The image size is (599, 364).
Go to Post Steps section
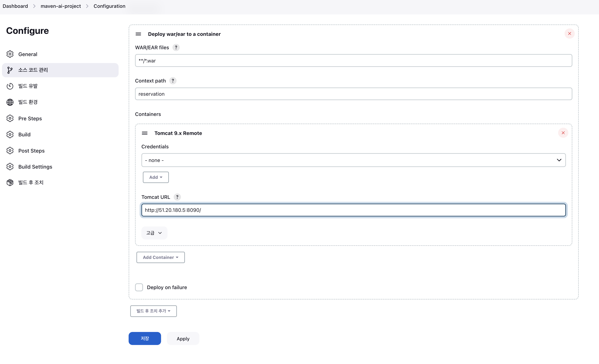[x=31, y=151]
